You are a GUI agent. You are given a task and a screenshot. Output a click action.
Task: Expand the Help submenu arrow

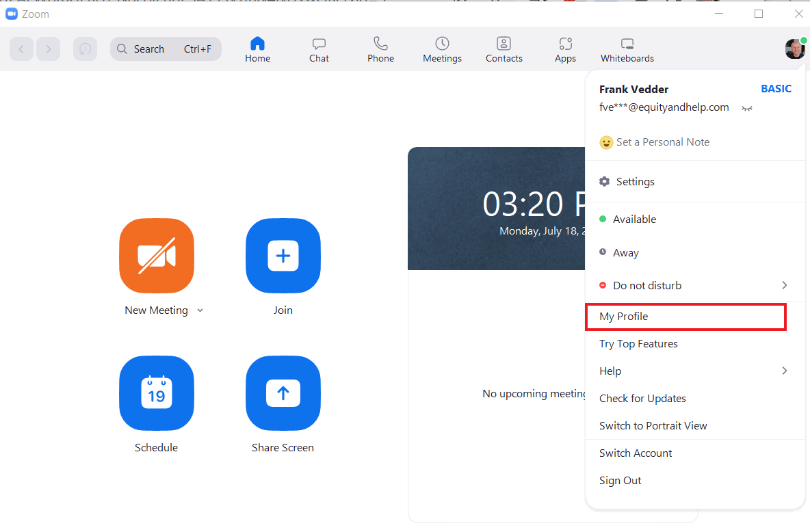pyautogui.click(x=784, y=371)
